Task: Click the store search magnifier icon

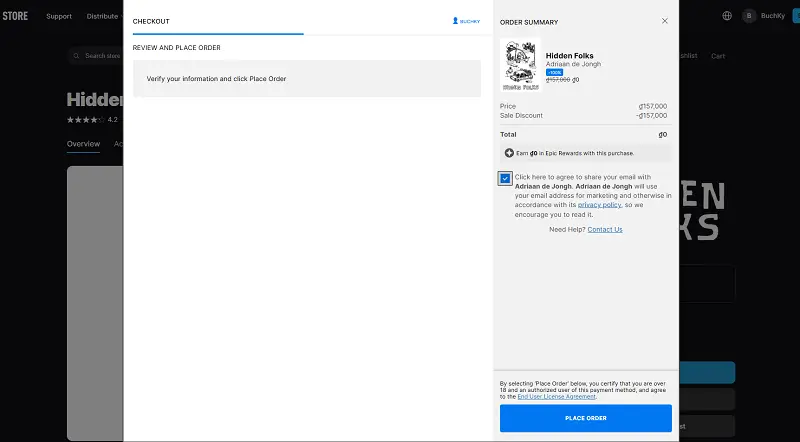Action: [78, 56]
